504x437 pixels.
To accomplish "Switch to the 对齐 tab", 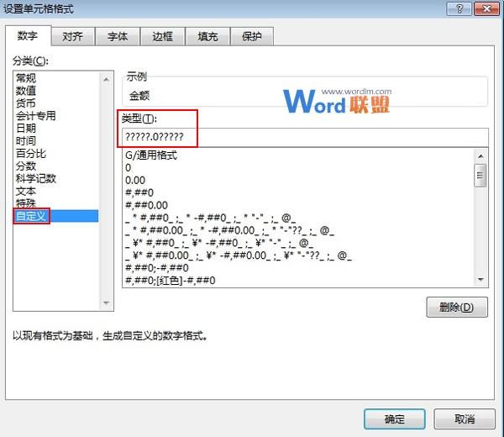I will pos(72,37).
